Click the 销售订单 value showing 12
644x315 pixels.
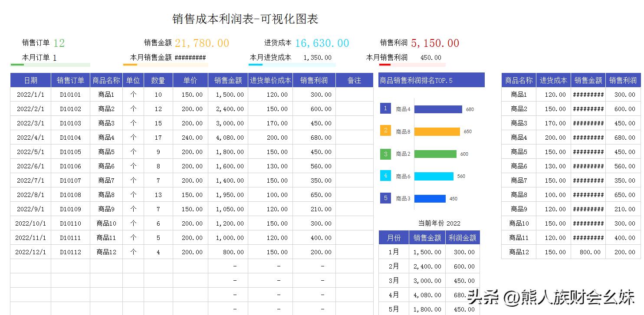click(59, 43)
